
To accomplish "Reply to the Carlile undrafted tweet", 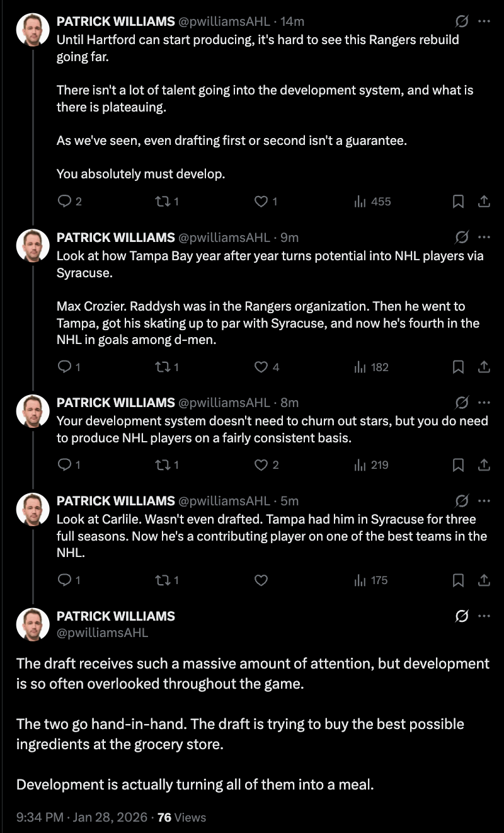I will (66, 580).
